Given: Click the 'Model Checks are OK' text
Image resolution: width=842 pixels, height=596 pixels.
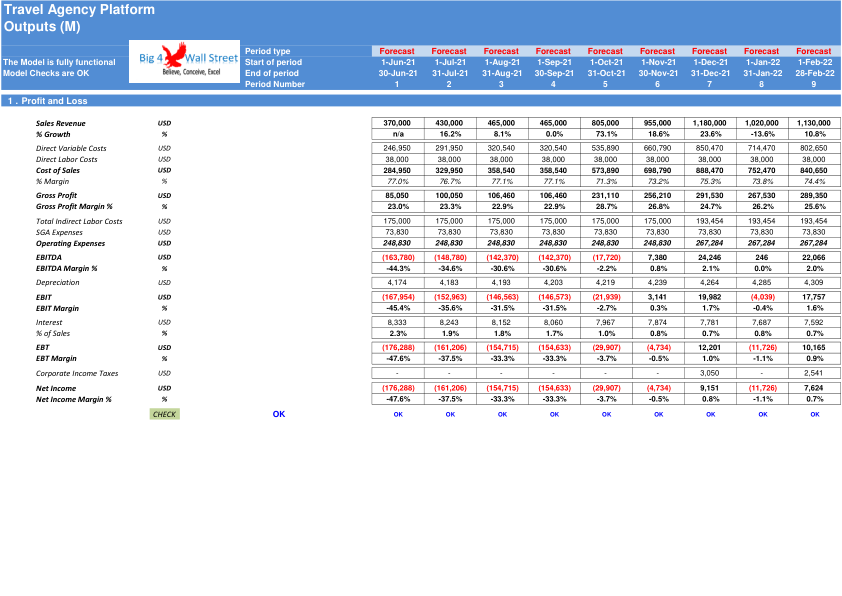Looking at the screenshot, I should 46,73.
